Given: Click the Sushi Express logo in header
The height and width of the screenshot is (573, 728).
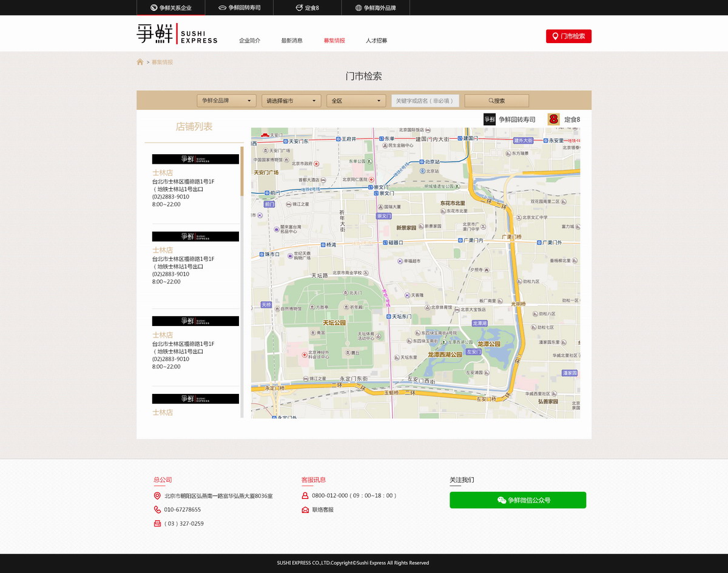Looking at the screenshot, I should (x=177, y=33).
